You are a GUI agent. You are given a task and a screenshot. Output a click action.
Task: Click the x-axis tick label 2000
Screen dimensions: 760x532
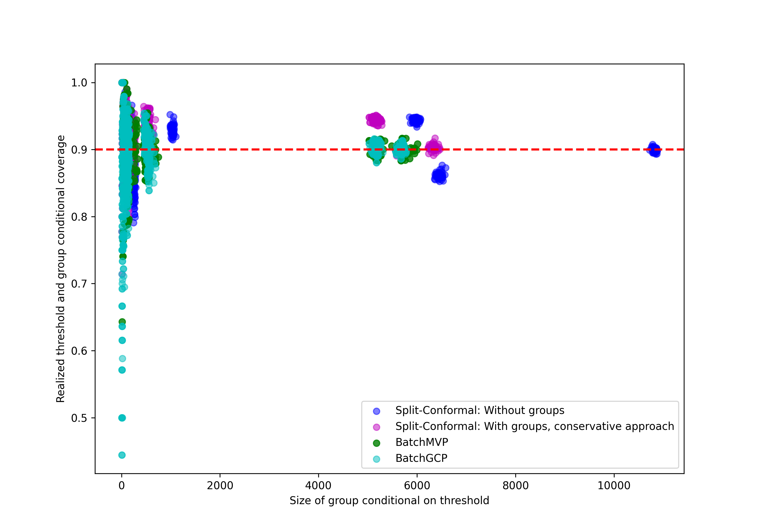tap(220, 486)
